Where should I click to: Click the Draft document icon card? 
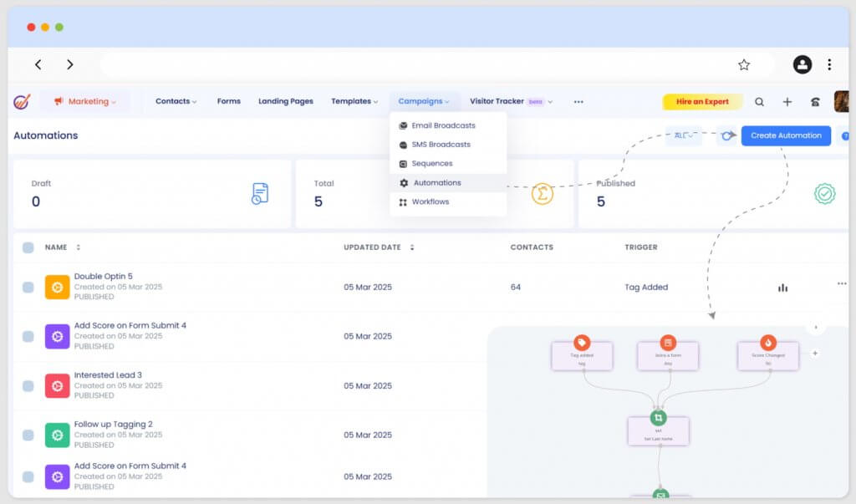[x=260, y=192]
